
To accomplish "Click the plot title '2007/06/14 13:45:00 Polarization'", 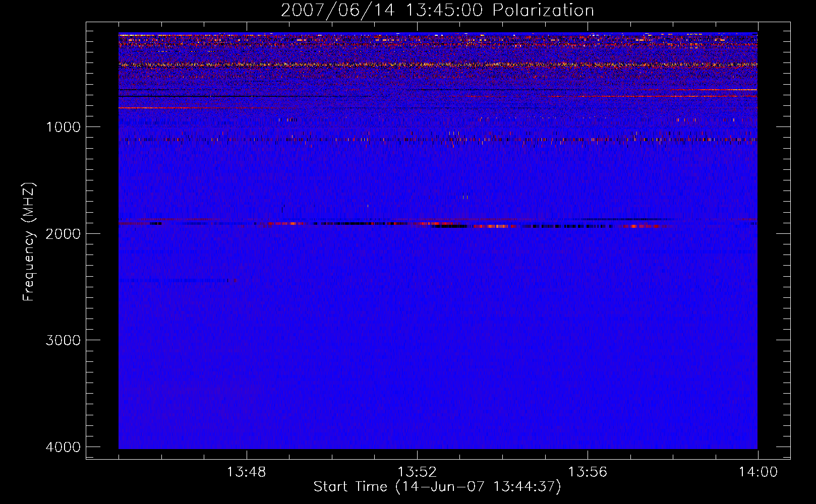I will (437, 11).
